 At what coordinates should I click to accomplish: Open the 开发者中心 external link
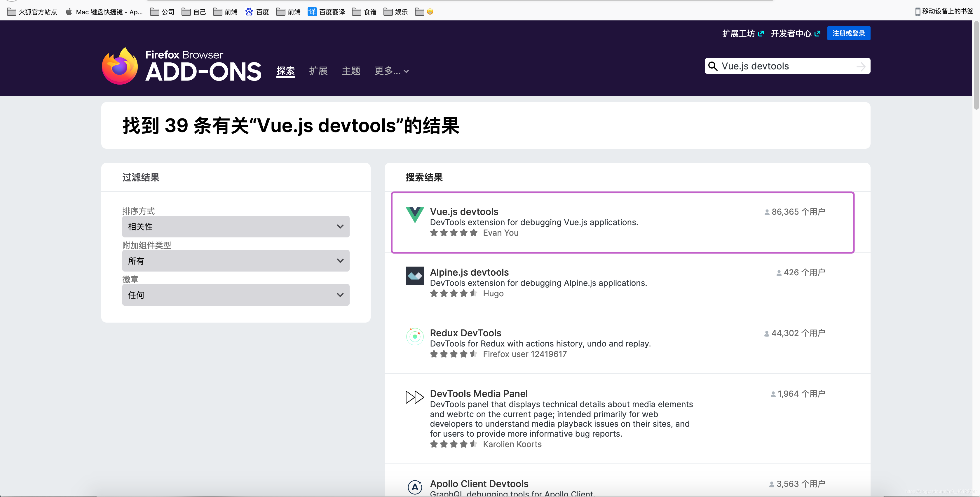point(796,34)
